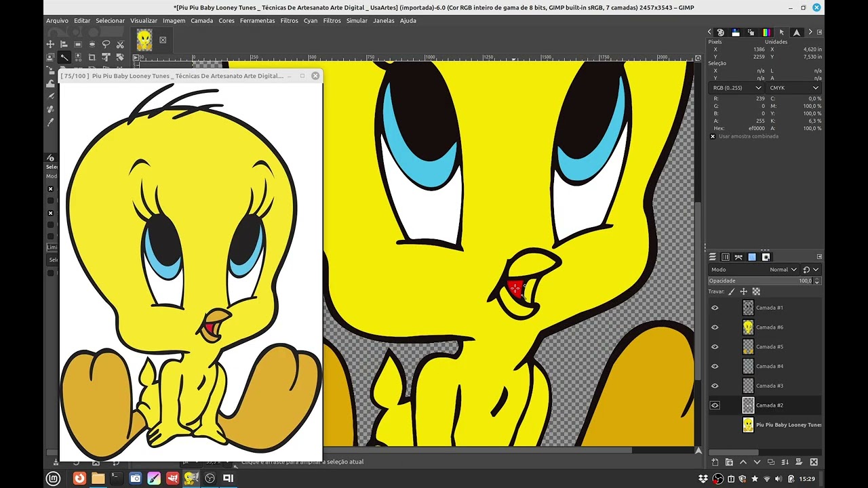
Task: Open the top dock configuration menu
Action: (819, 32)
